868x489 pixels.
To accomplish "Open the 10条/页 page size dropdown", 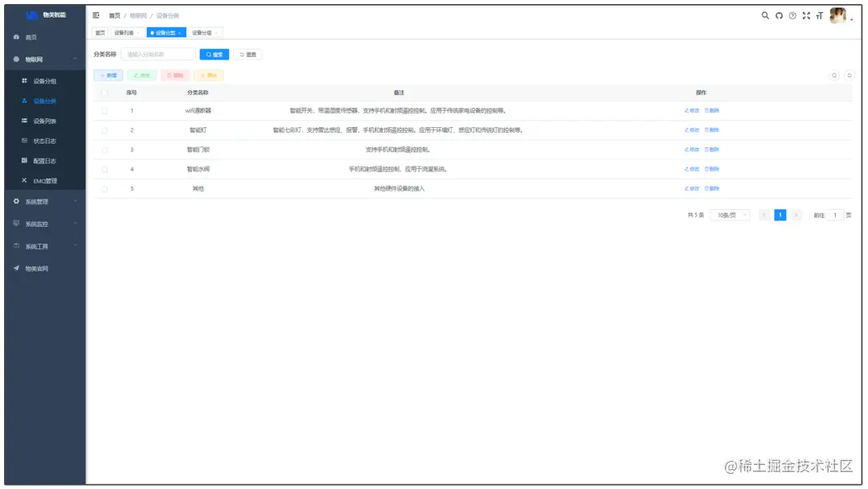I will pos(730,215).
